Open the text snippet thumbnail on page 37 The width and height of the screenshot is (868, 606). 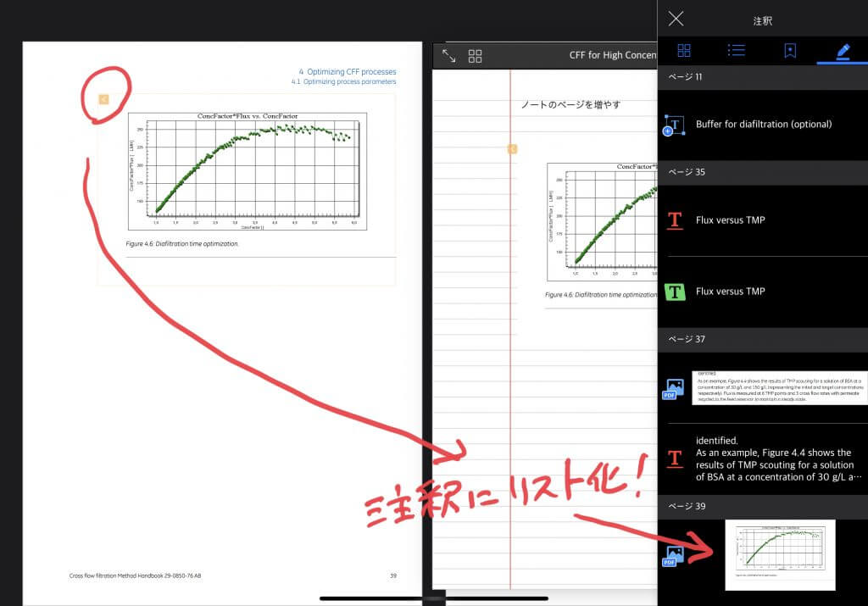click(780, 388)
